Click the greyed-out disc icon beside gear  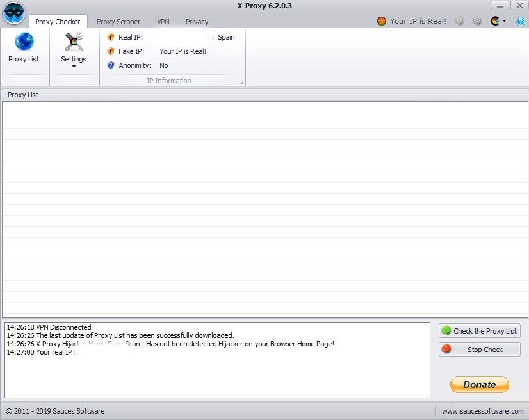476,21
